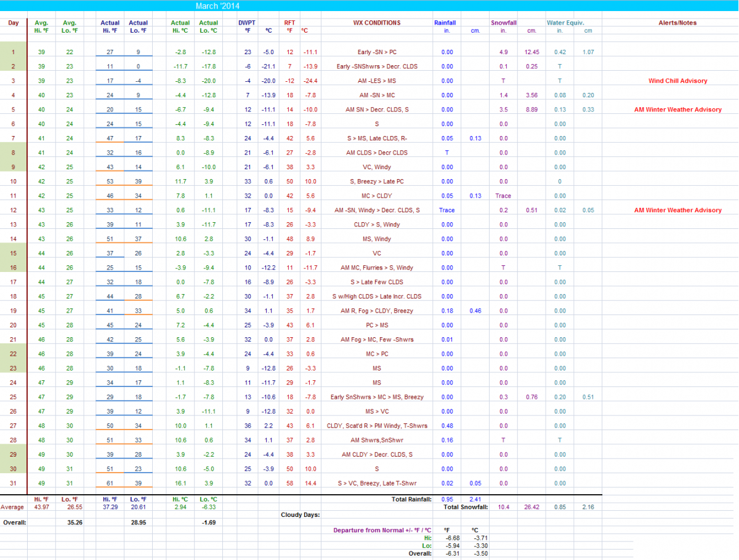The width and height of the screenshot is (739, 560).
Task: Select 'Early -SNShwrs > Decr. CLDS' cell
Action: tap(376, 66)
